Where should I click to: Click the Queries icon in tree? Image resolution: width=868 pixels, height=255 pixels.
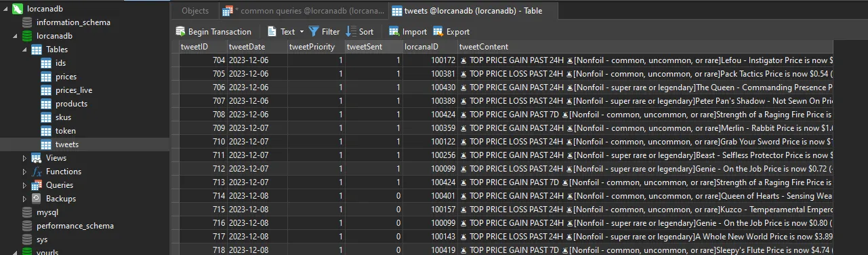37,185
